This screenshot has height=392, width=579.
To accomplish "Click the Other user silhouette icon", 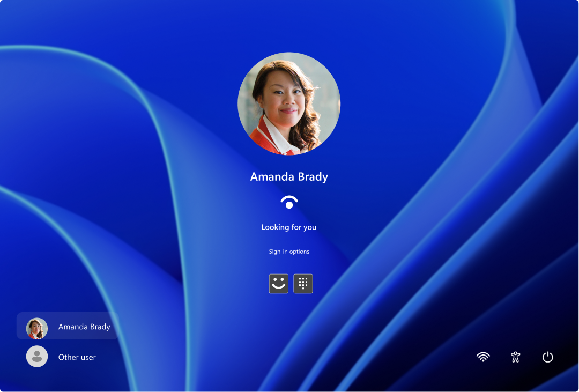I will click(x=36, y=356).
